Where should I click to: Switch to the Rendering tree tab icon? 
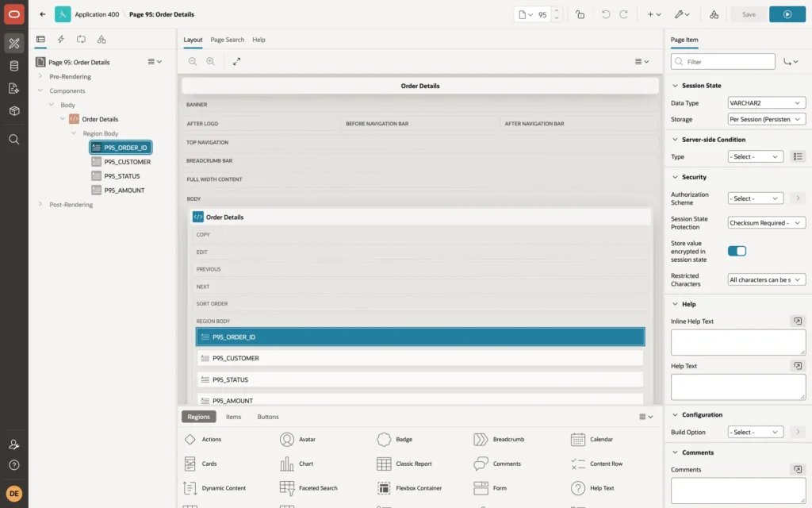[x=40, y=40]
